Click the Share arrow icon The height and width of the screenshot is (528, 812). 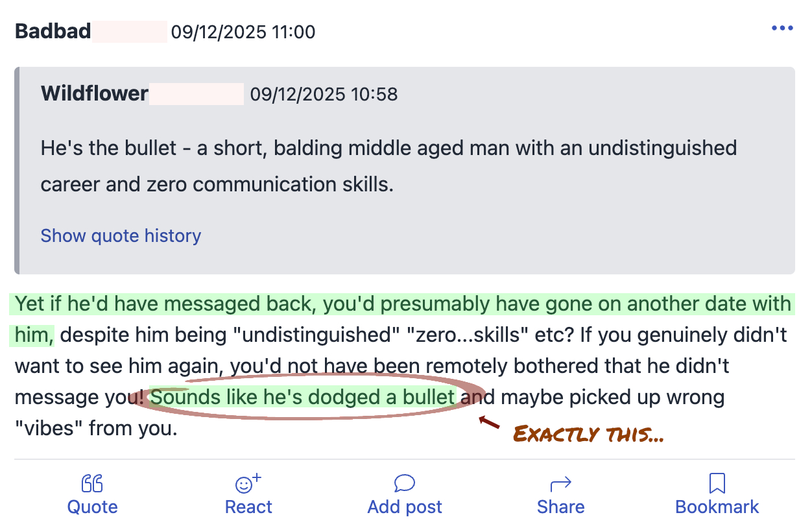click(x=560, y=483)
